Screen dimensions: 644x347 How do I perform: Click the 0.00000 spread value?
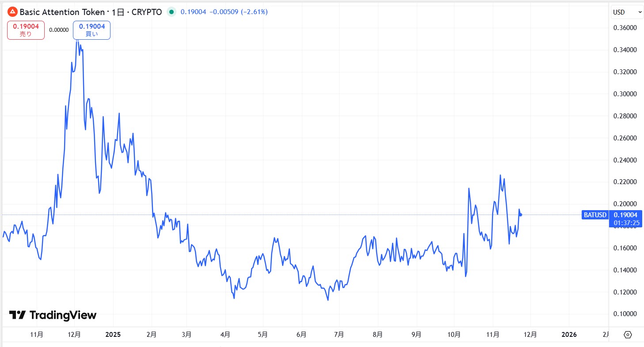pos(59,30)
